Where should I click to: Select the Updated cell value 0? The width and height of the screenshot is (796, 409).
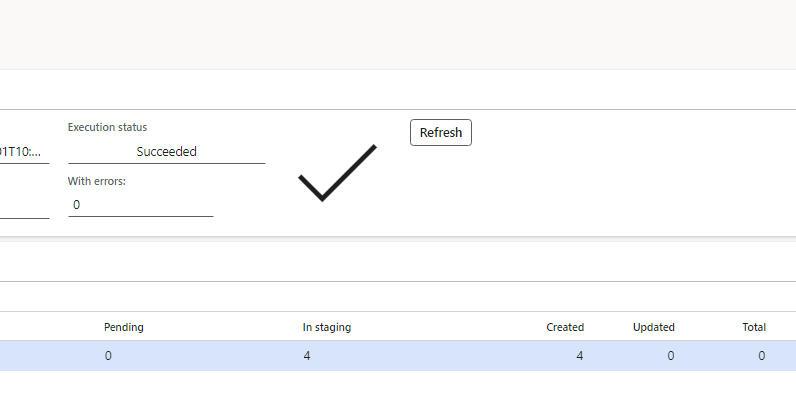pos(670,355)
